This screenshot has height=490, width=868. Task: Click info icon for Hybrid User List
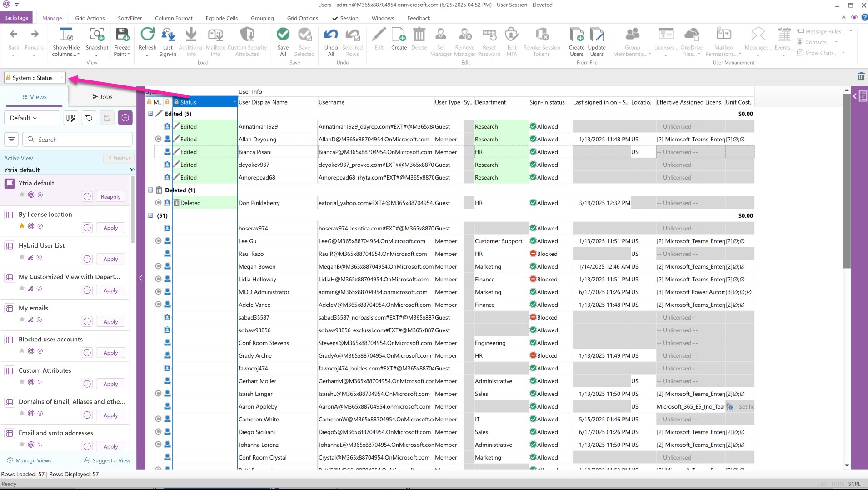87,259
